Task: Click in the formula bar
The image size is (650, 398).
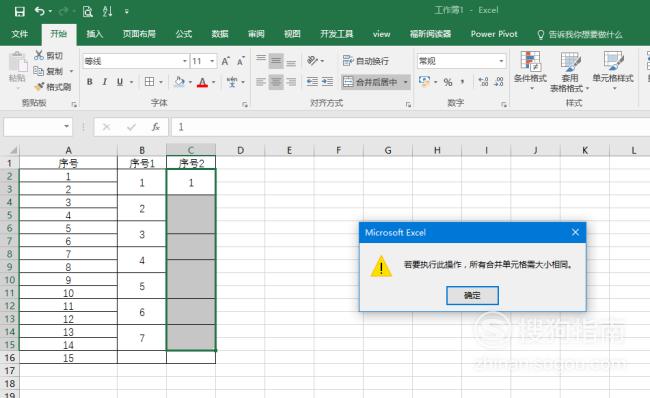Action: click(410, 127)
